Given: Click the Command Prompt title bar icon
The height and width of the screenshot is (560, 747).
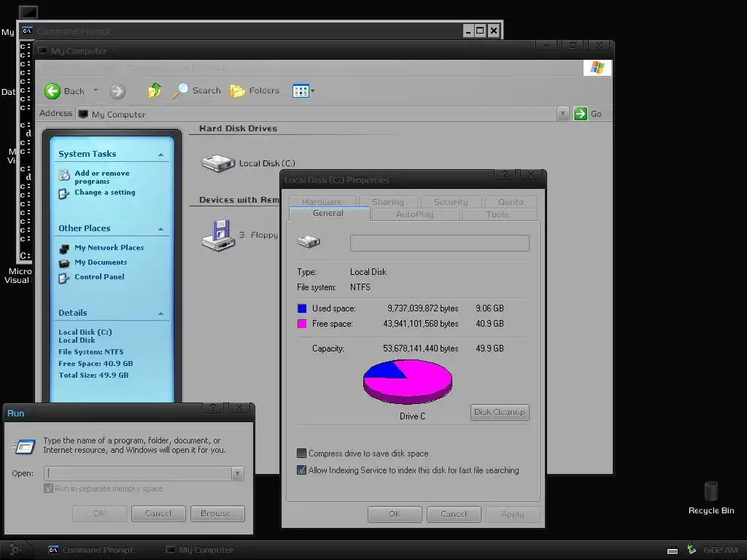Looking at the screenshot, I should coord(27,31).
